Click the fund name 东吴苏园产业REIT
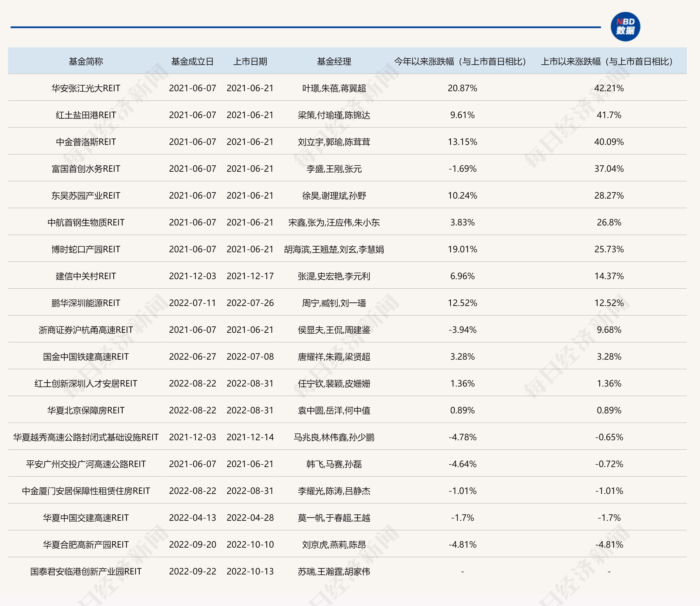Image resolution: width=700 pixels, height=606 pixels. (x=86, y=195)
